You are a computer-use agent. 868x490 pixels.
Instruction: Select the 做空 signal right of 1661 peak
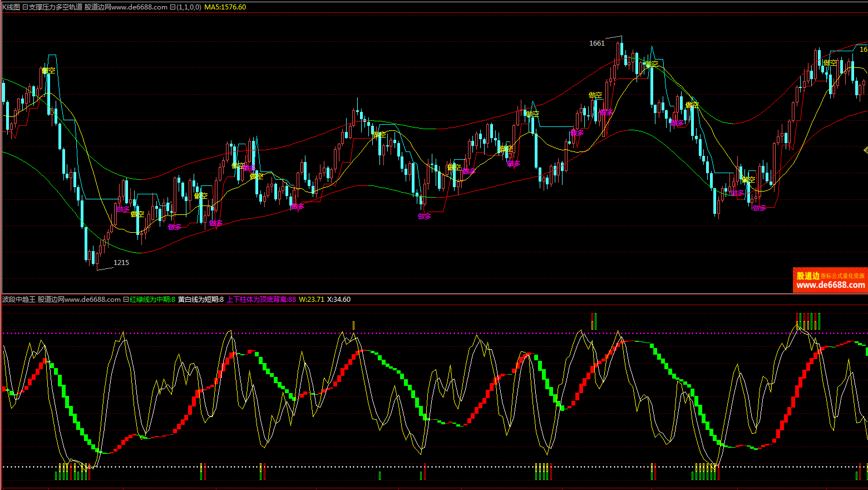651,65
